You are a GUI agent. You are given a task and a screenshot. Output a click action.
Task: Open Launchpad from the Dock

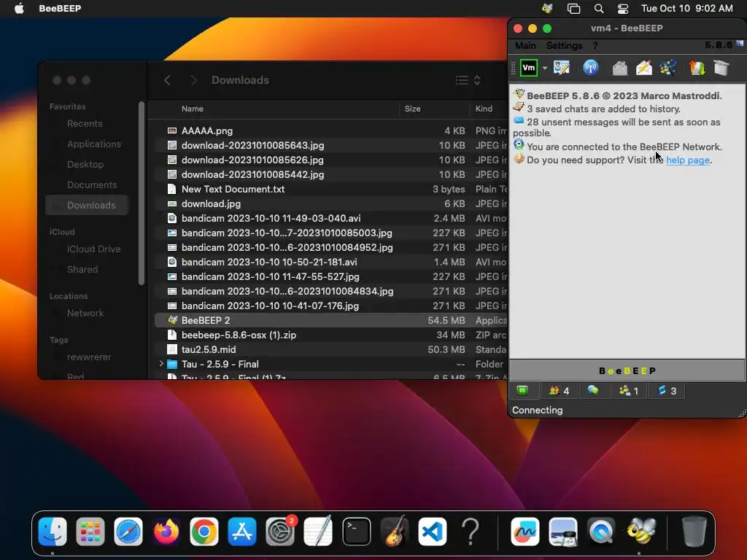point(90,531)
